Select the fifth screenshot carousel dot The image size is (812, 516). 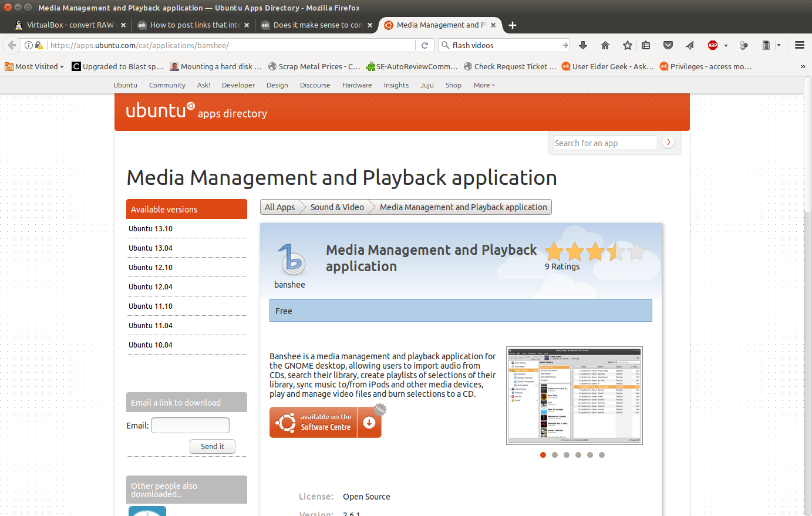click(590, 455)
